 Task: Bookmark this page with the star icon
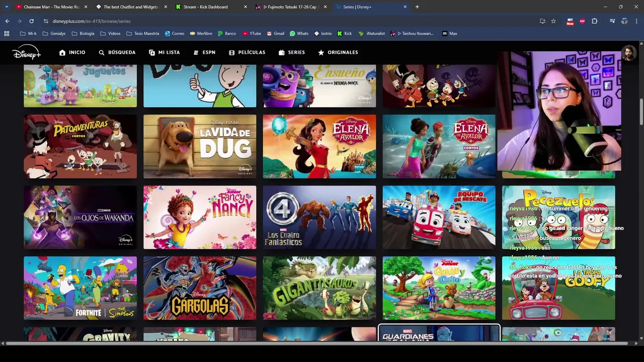[553, 21]
